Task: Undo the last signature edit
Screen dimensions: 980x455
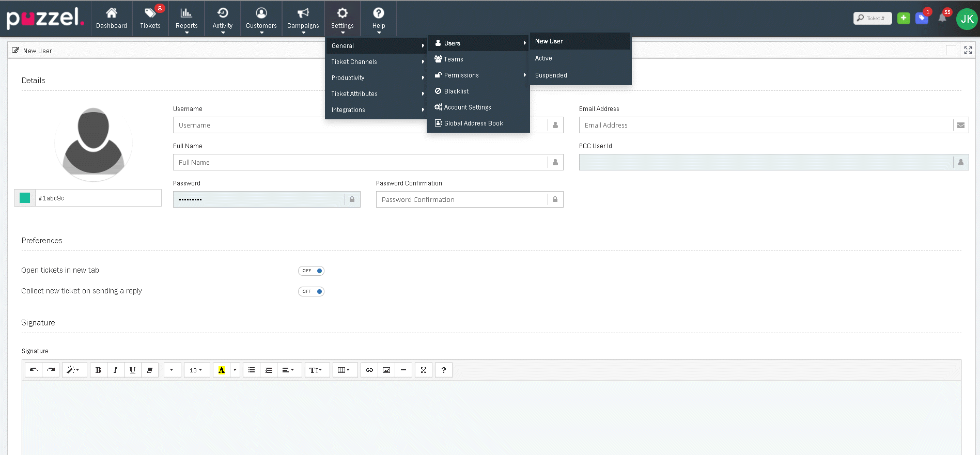Action: [x=34, y=370]
